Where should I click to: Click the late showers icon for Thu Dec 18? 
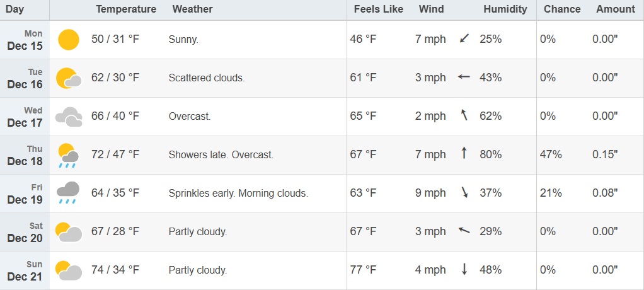pos(69,155)
